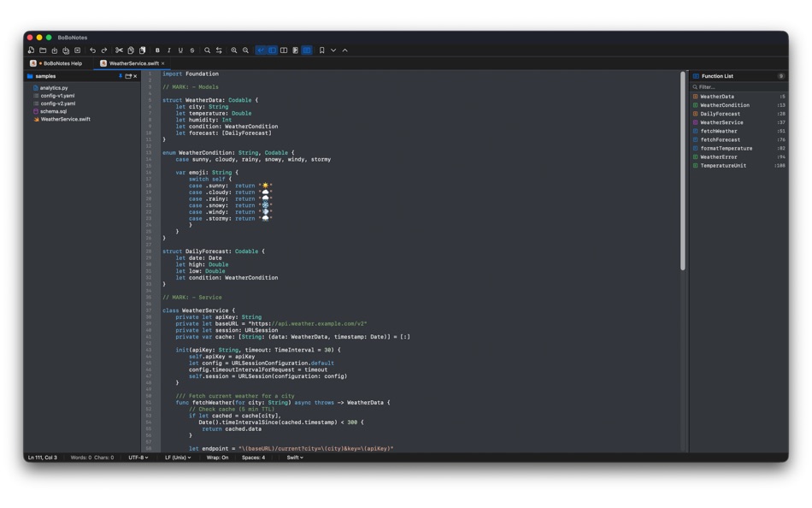Screen dimensions: 812x508
Task: Click the Undo arrow icon
Action: (91, 50)
